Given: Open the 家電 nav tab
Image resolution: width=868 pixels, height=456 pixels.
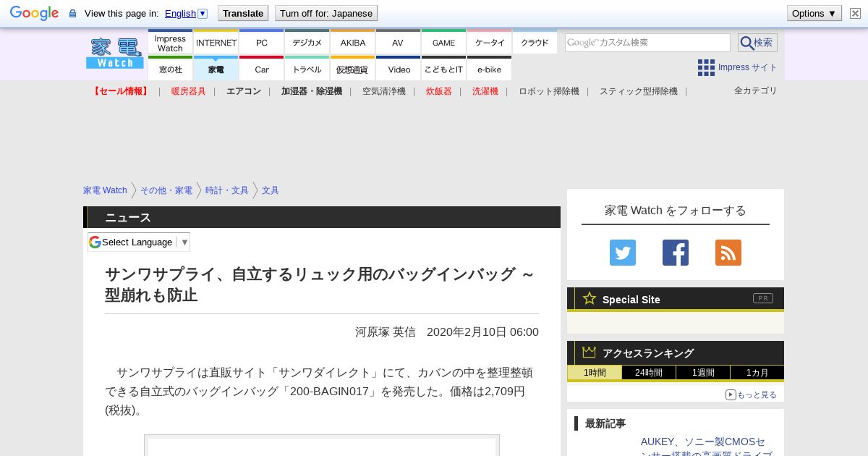Looking at the screenshot, I should click(216, 69).
